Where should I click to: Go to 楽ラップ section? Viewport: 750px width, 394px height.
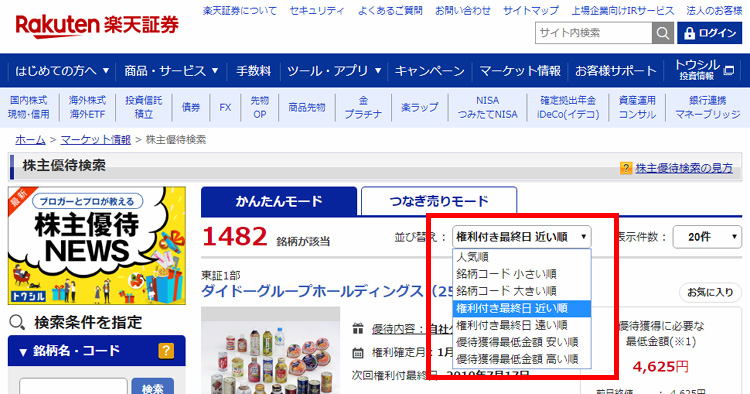point(419,107)
